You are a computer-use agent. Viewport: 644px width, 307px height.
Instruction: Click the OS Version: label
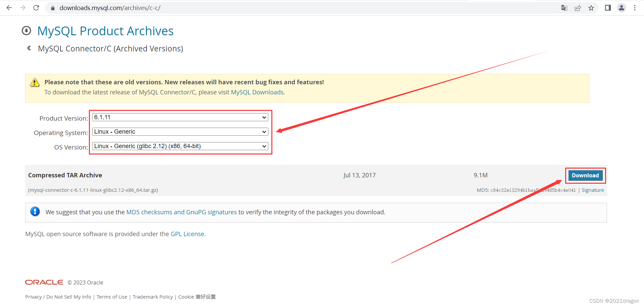(x=71, y=147)
